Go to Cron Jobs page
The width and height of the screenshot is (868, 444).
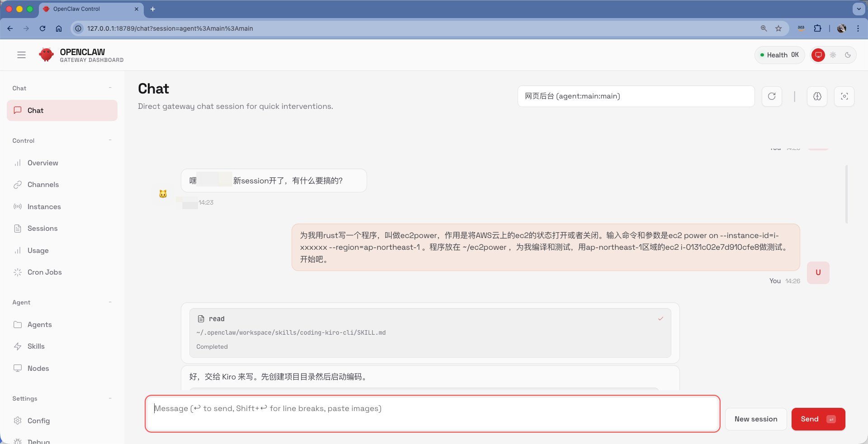click(x=44, y=272)
